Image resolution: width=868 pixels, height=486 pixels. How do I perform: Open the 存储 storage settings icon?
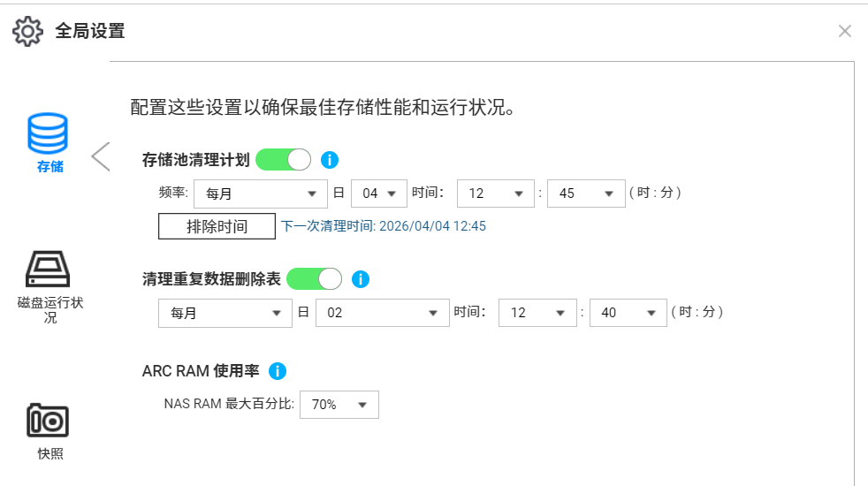[x=48, y=134]
